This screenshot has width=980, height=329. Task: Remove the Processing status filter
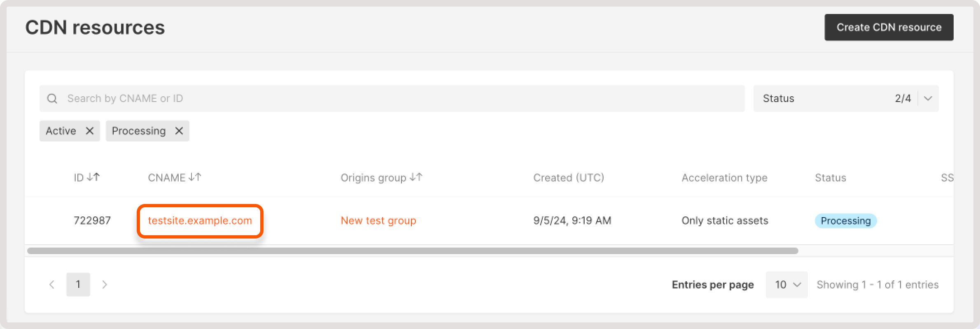tap(179, 131)
